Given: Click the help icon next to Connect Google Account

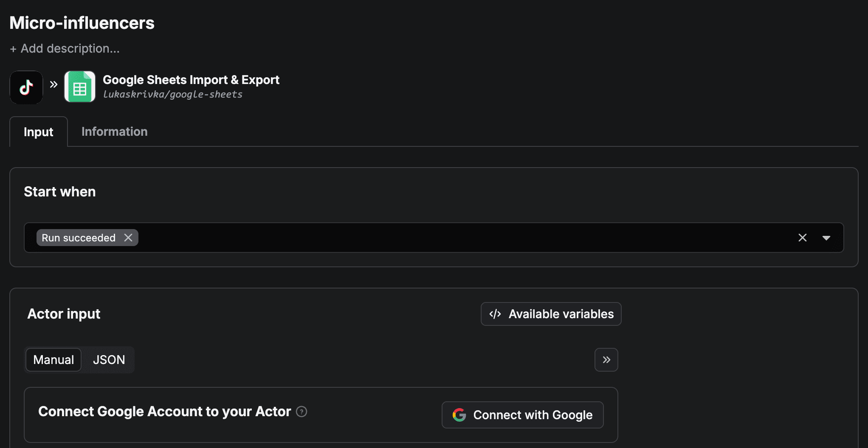Looking at the screenshot, I should (x=302, y=412).
